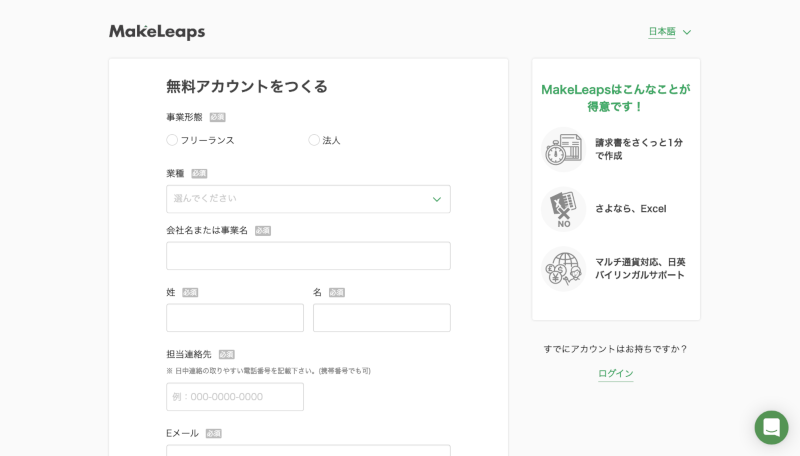Click the invoice stopwatch feature icon
The width and height of the screenshot is (800, 456).
[x=563, y=149]
